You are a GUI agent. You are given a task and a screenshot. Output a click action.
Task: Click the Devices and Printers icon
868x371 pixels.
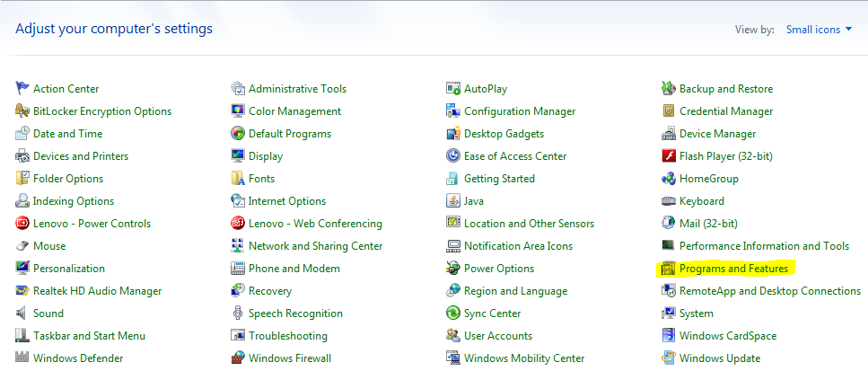(x=22, y=156)
